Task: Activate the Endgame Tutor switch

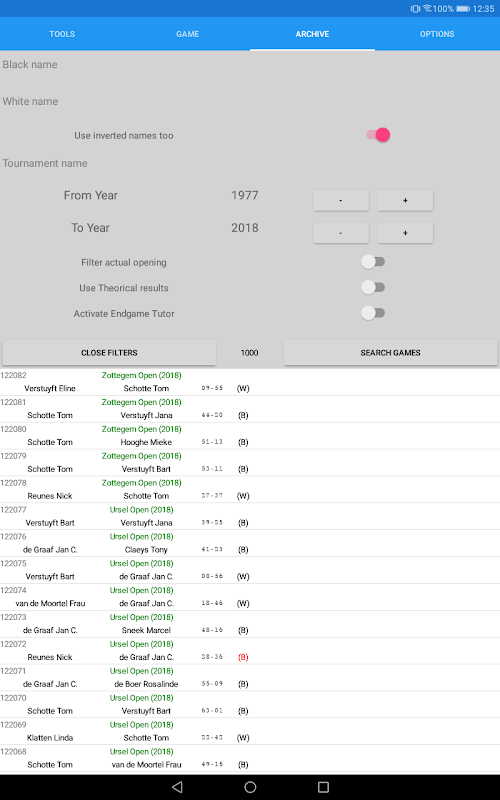Action: pyautogui.click(x=373, y=313)
